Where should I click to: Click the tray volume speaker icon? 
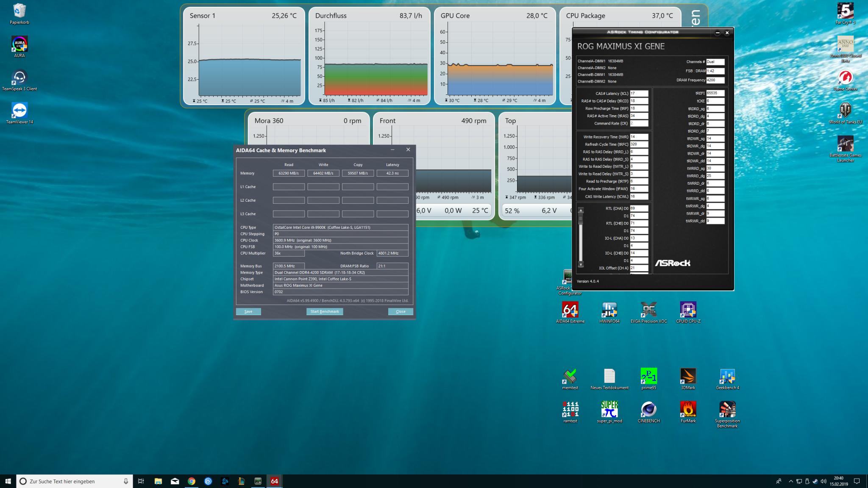823,481
